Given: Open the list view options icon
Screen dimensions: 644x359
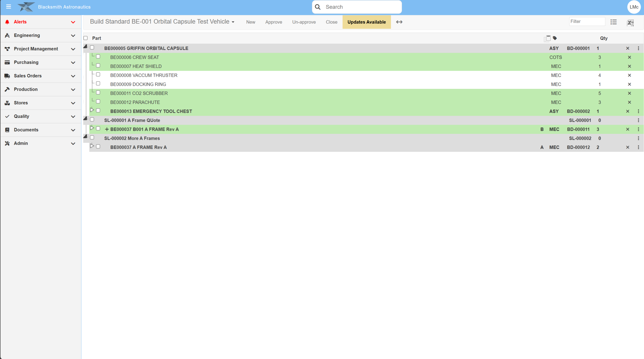Looking at the screenshot, I should (614, 22).
